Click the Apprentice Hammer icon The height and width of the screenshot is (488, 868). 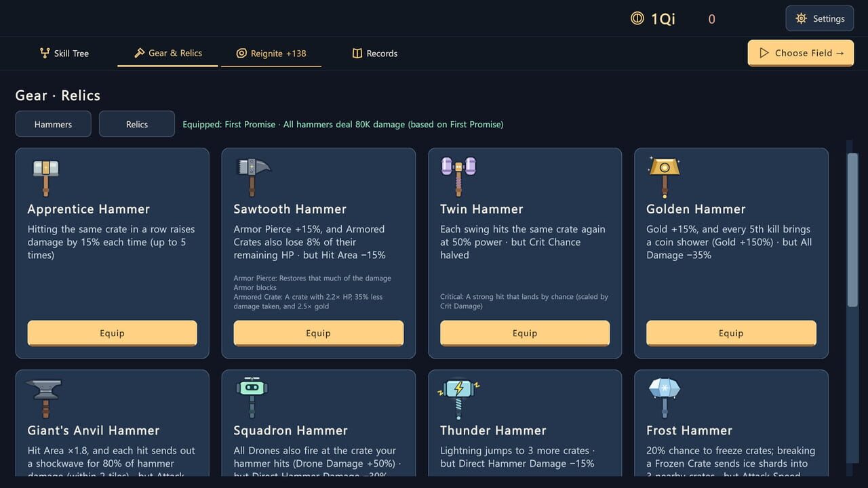(x=46, y=178)
